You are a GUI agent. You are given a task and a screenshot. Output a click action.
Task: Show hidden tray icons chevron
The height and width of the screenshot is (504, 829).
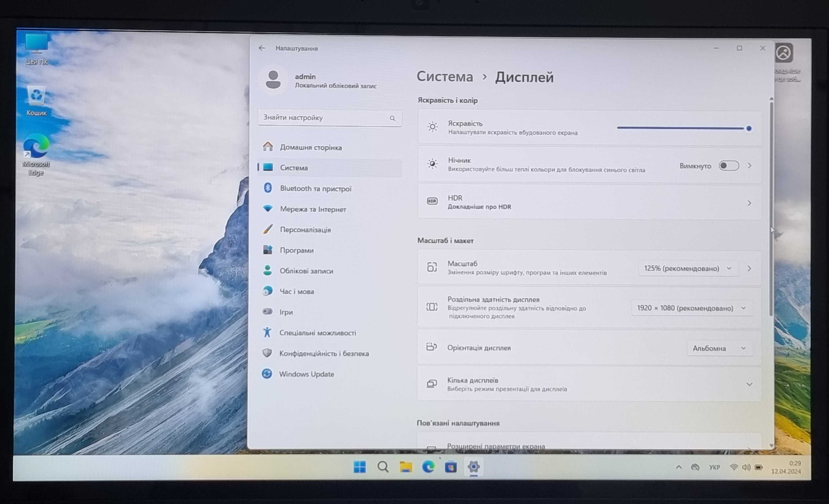pos(679,467)
